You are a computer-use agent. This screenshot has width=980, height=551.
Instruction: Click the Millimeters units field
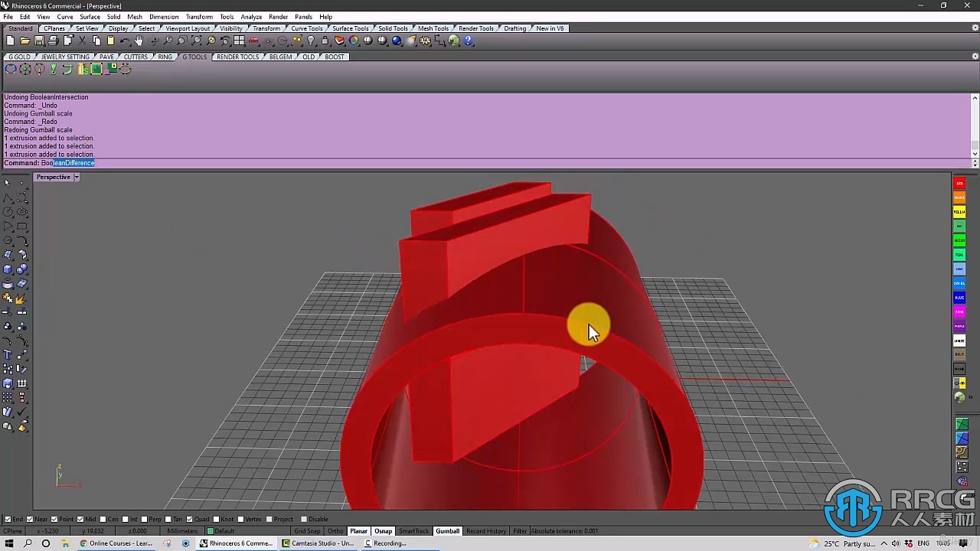coord(182,531)
